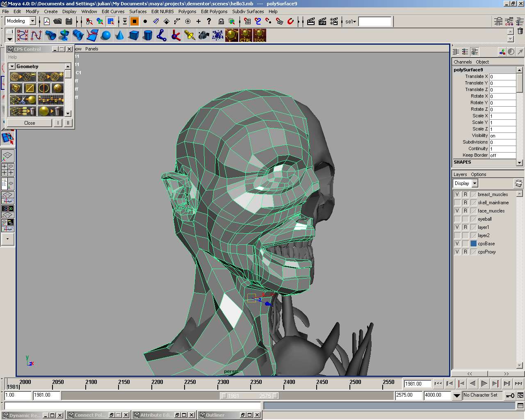Viewport: 525px width, 420px height.
Task: Click the create new layer icon
Action: point(518,183)
